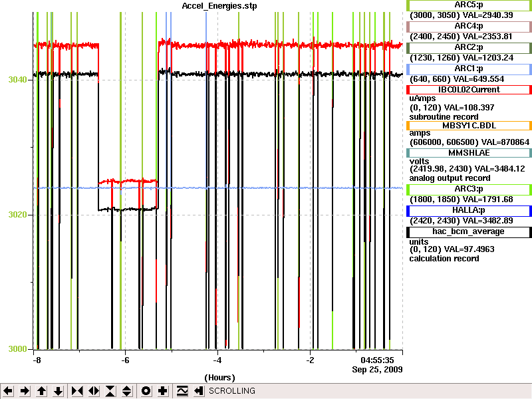This screenshot has width=532, height=399.
Task: Click the -6 hours x-axis label
Action: coord(125,360)
